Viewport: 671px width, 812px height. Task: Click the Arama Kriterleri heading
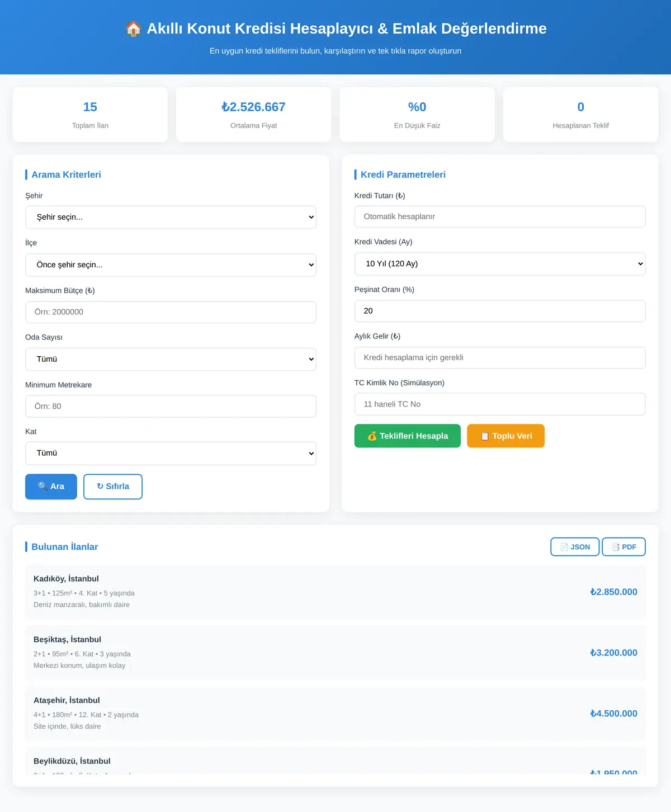coord(66,174)
